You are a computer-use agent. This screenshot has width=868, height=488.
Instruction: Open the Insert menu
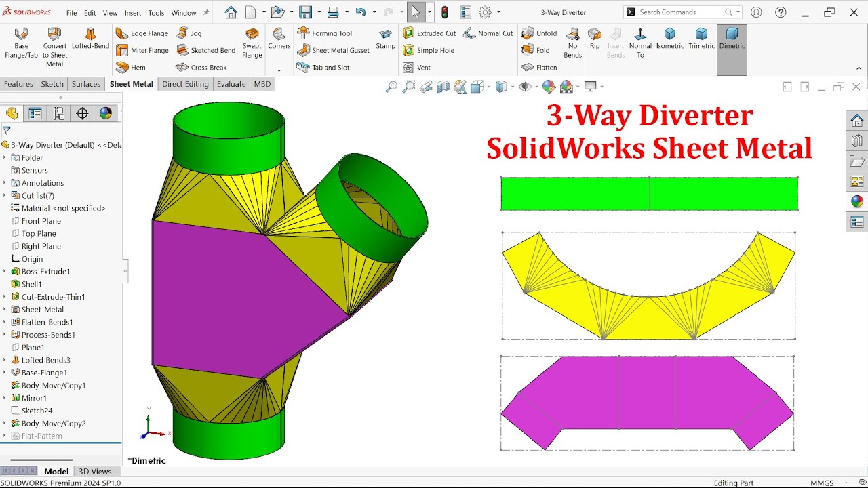[x=133, y=13]
